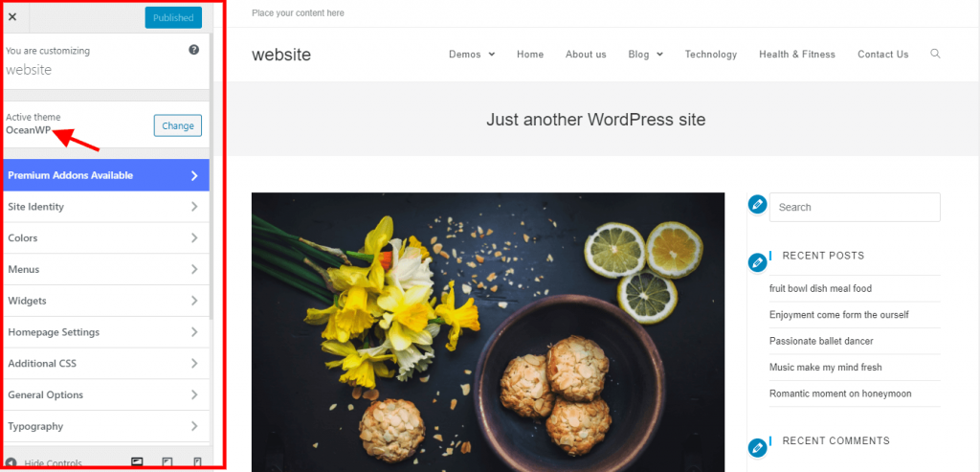Click inside the sidebar Search field

pyautogui.click(x=855, y=207)
